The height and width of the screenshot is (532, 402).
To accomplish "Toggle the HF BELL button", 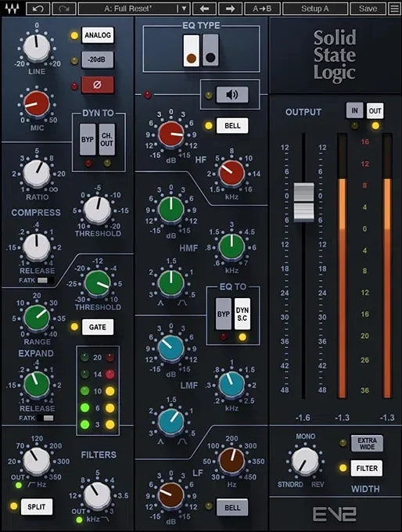I will pos(232,125).
